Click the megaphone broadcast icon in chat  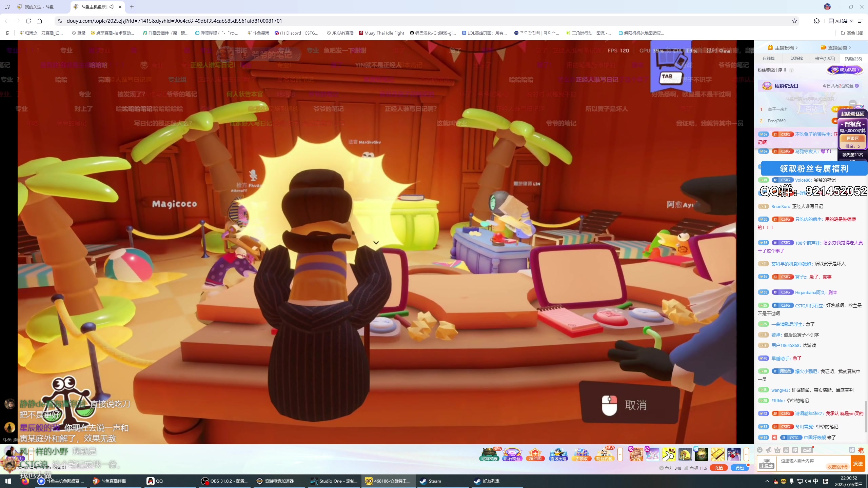pyautogui.click(x=769, y=450)
